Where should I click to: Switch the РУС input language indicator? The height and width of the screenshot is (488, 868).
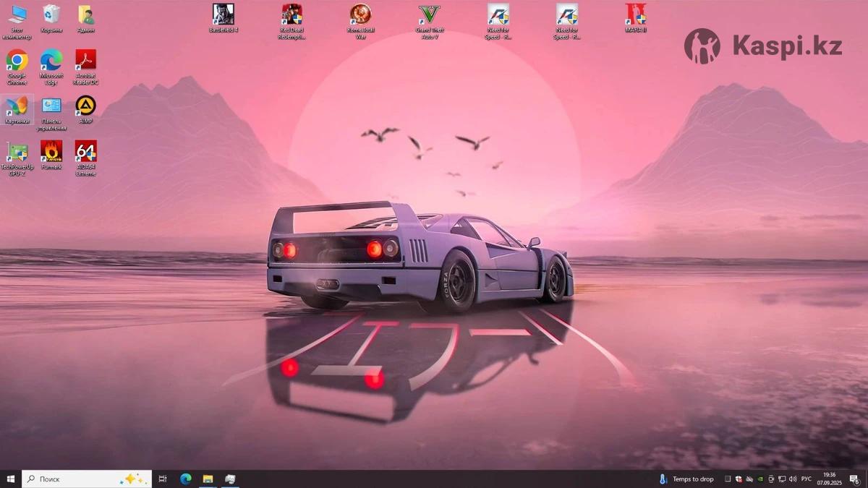coord(806,479)
